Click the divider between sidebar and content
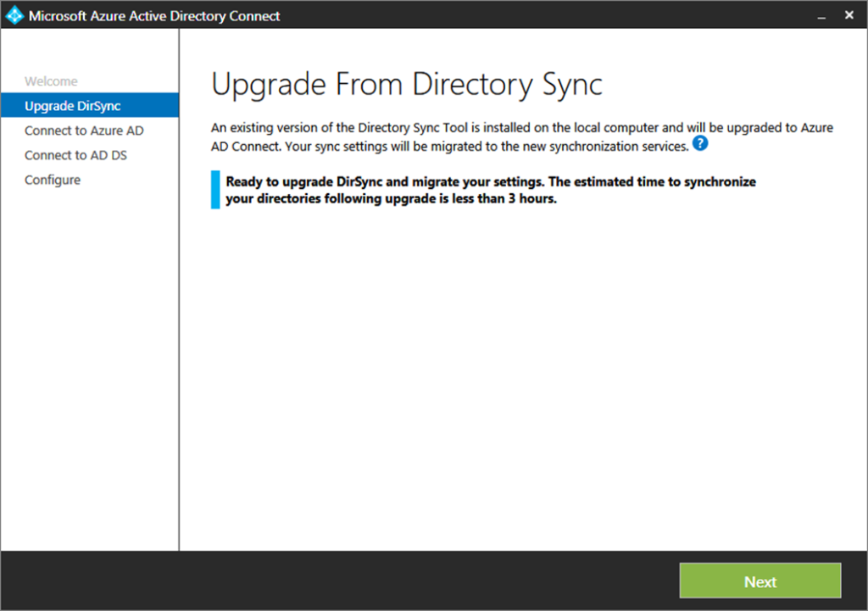Viewport: 868px width, 611px height. pyautogui.click(x=179, y=339)
